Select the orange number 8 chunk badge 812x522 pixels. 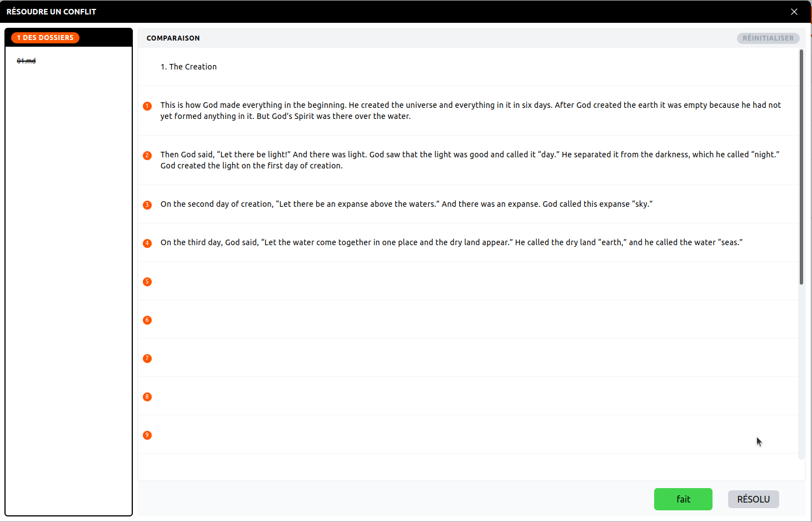click(x=147, y=397)
